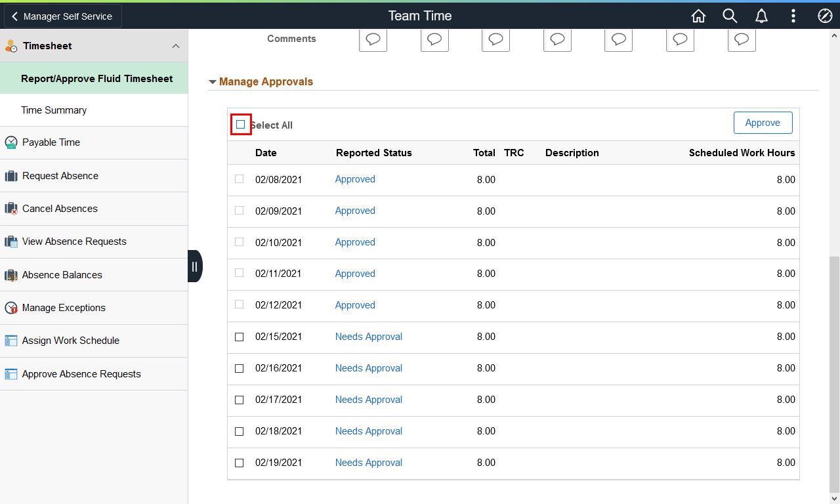Collapse the left navigation panel handle
840x504 pixels.
[194, 266]
